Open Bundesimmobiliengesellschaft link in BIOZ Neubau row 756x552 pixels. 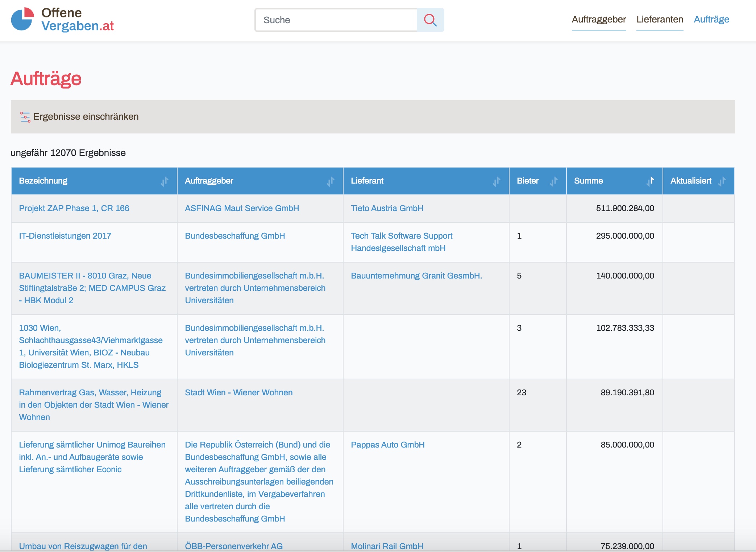coord(255,340)
